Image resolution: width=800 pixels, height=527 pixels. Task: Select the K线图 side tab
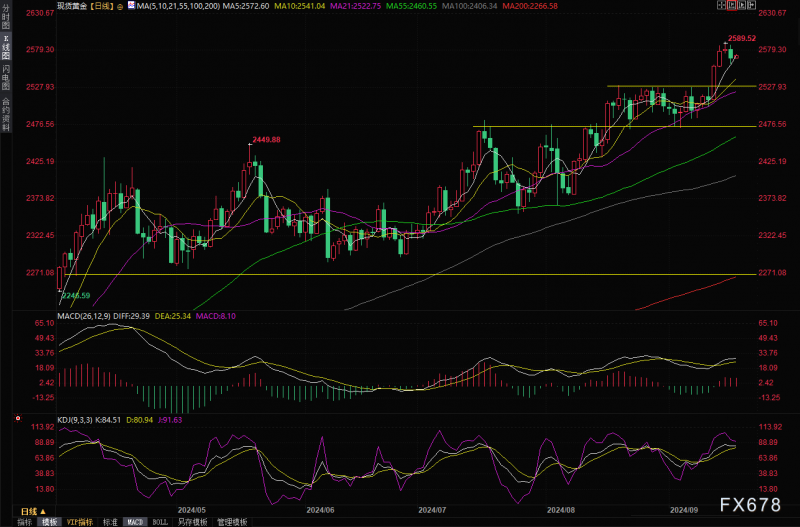pyautogui.click(x=6, y=47)
